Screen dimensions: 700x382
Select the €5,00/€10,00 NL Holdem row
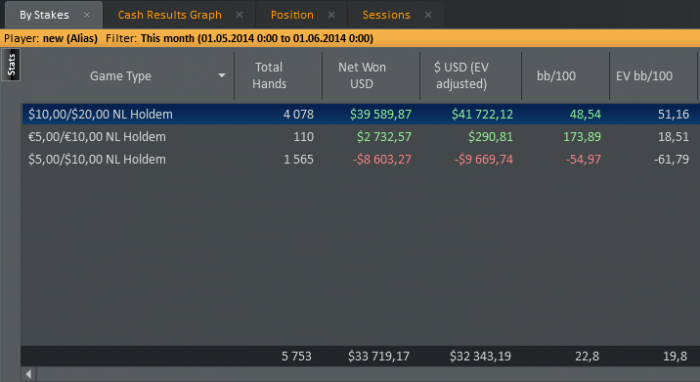(361, 137)
